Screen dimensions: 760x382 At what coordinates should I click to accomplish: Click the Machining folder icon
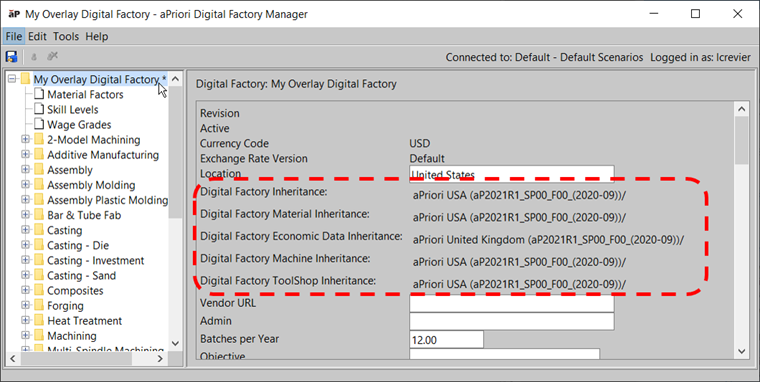pos(39,335)
